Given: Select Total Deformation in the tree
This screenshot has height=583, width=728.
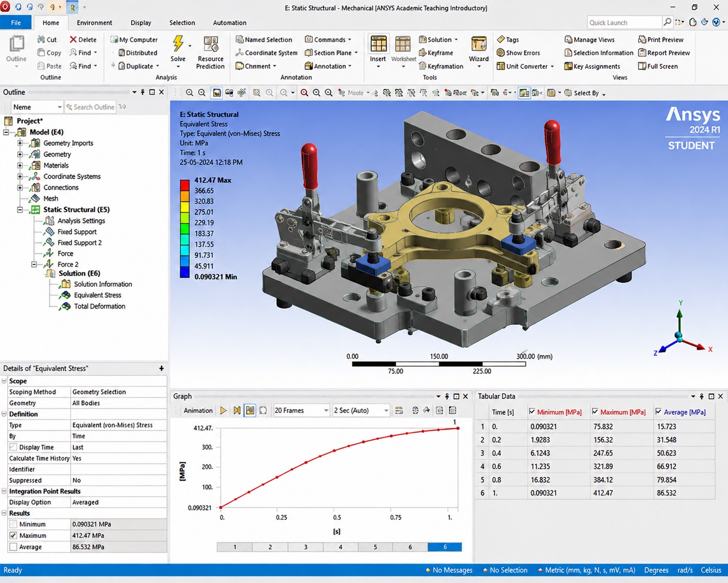Looking at the screenshot, I should pyautogui.click(x=99, y=307).
